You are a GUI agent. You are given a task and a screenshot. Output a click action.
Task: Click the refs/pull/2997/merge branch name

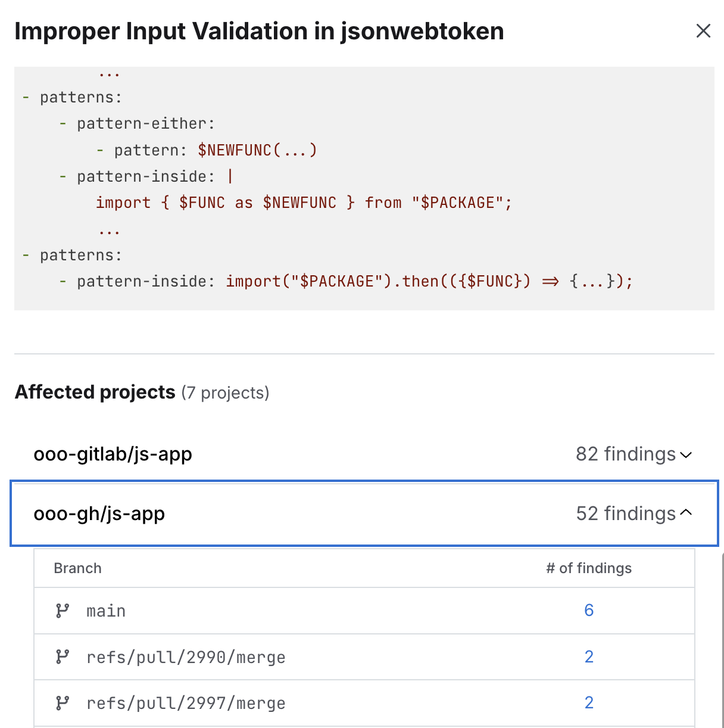pyautogui.click(x=186, y=704)
